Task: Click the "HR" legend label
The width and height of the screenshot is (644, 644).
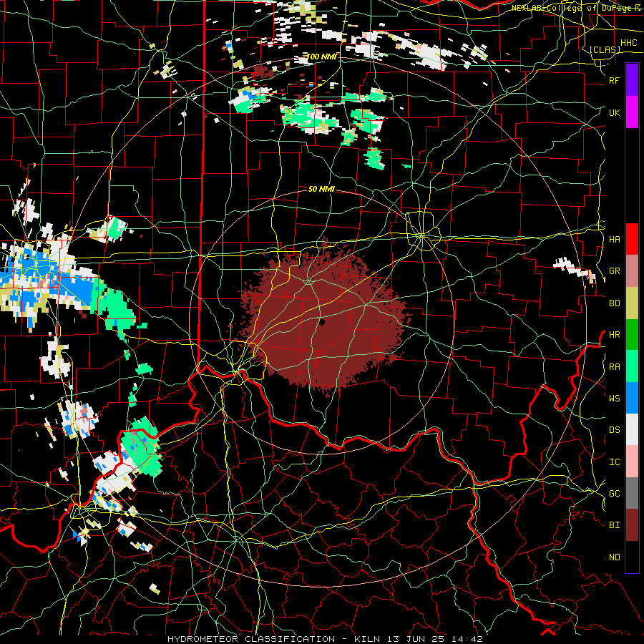Action: pos(614,335)
